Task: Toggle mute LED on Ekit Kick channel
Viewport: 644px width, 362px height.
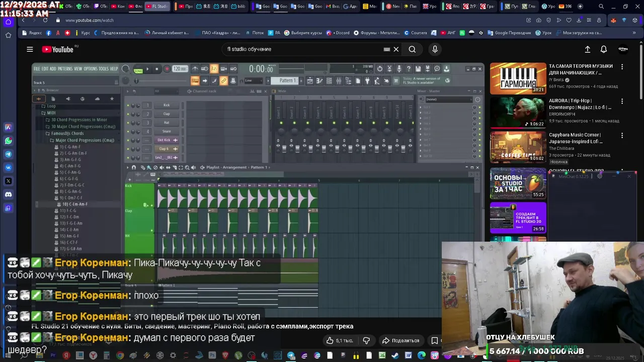Action: tap(128, 140)
